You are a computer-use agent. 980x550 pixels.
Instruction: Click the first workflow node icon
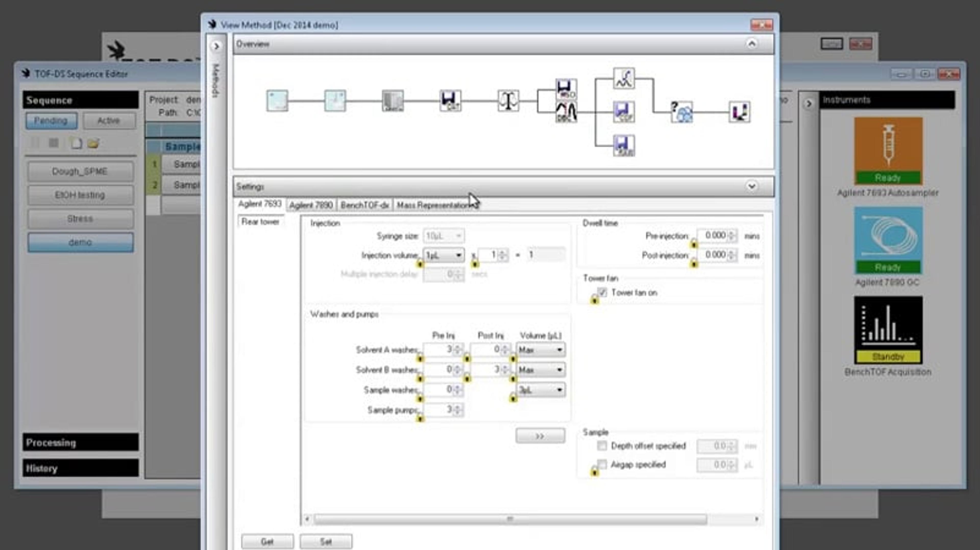click(277, 101)
